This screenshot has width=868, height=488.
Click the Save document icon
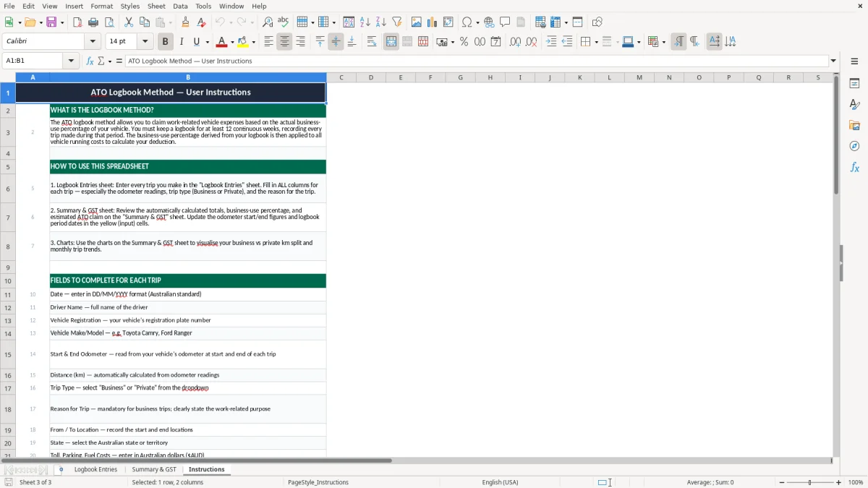tap(51, 22)
